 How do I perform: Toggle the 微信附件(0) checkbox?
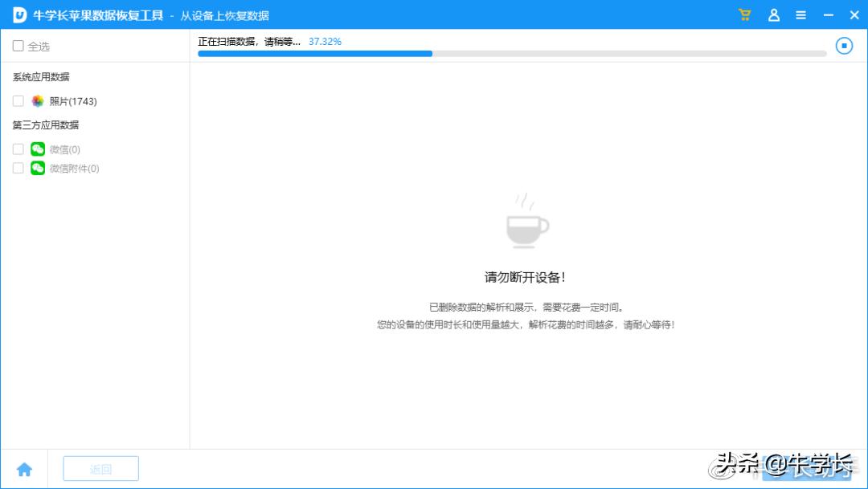click(18, 168)
